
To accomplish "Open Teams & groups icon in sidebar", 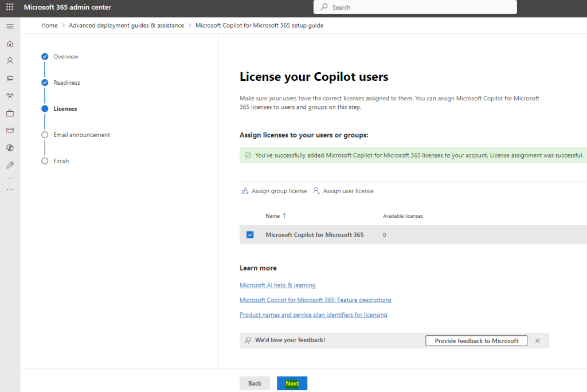I will click(10, 96).
